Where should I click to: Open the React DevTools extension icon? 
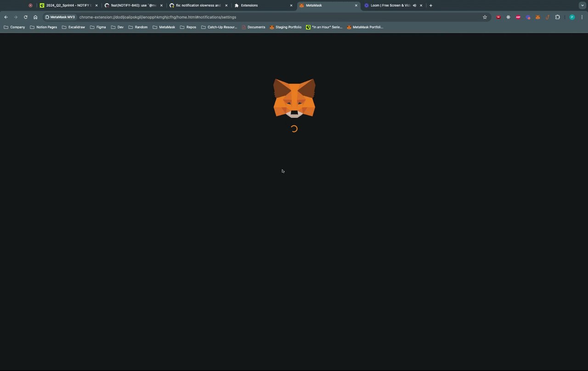tap(509, 17)
